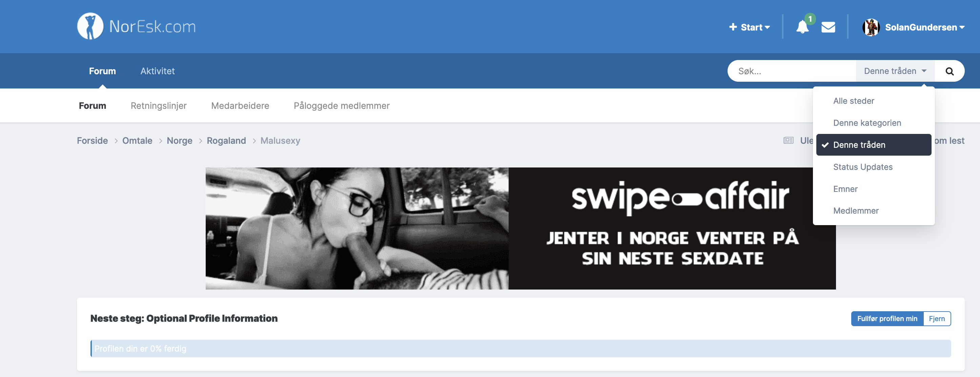
Task: Dismiss profile prompt with Fjern
Action: click(x=937, y=319)
